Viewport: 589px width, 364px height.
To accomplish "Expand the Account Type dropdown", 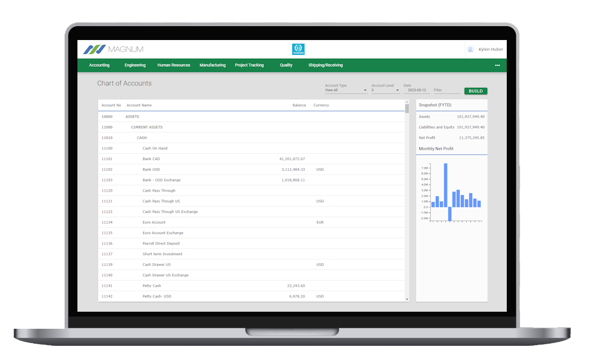I will (345, 90).
